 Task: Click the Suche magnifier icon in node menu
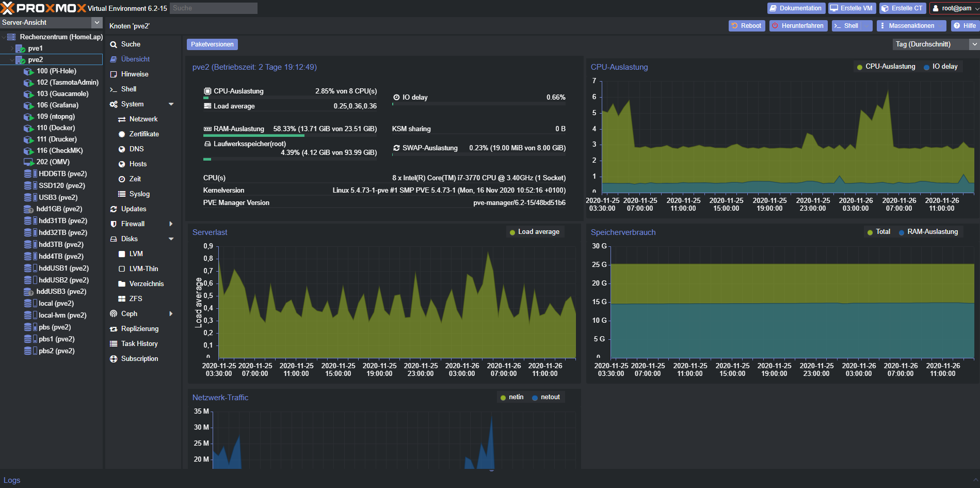point(114,44)
